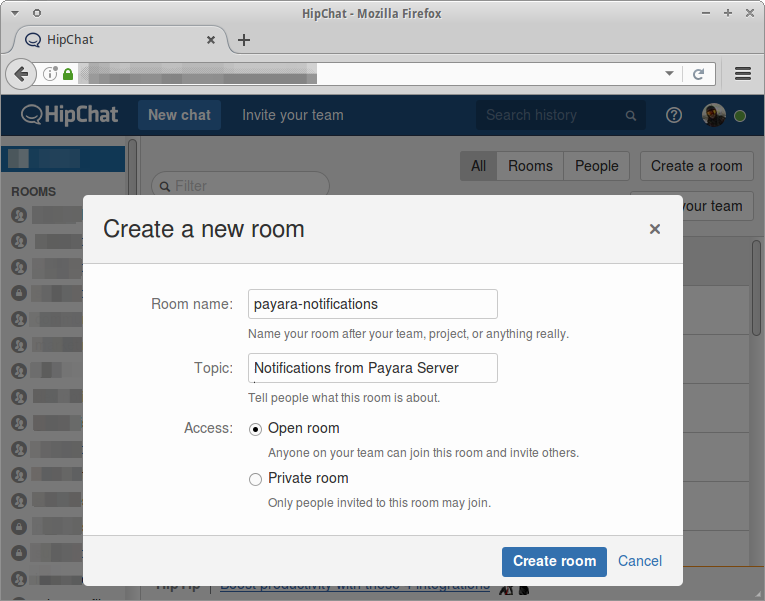Image resolution: width=765 pixels, height=601 pixels.
Task: Reload the page with the refresh icon
Action: (699, 74)
